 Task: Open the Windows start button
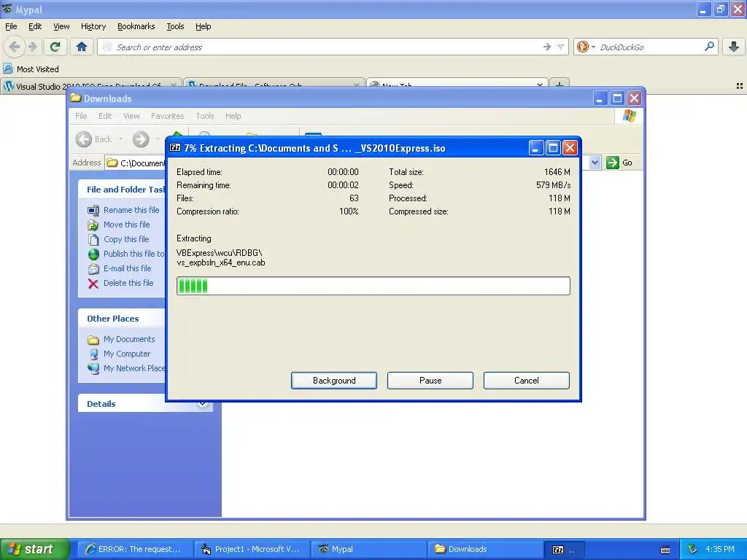[34, 550]
